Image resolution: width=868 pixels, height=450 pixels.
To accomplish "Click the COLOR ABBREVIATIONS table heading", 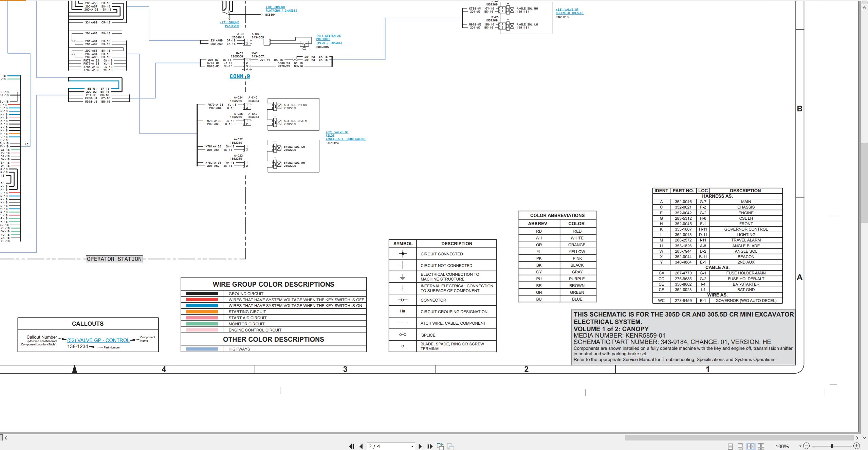I will [x=557, y=215].
